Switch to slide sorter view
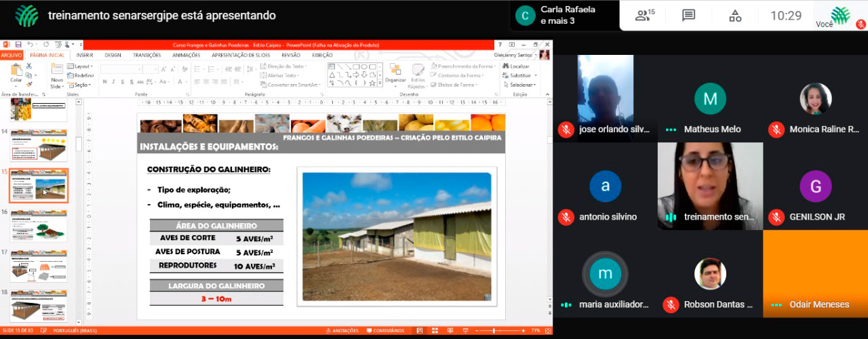Viewport: 868px width, 339px height. [x=436, y=331]
